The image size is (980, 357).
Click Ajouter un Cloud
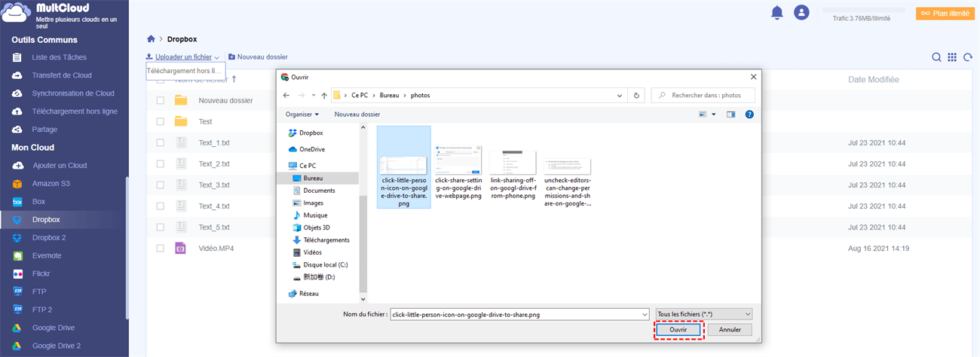point(60,166)
